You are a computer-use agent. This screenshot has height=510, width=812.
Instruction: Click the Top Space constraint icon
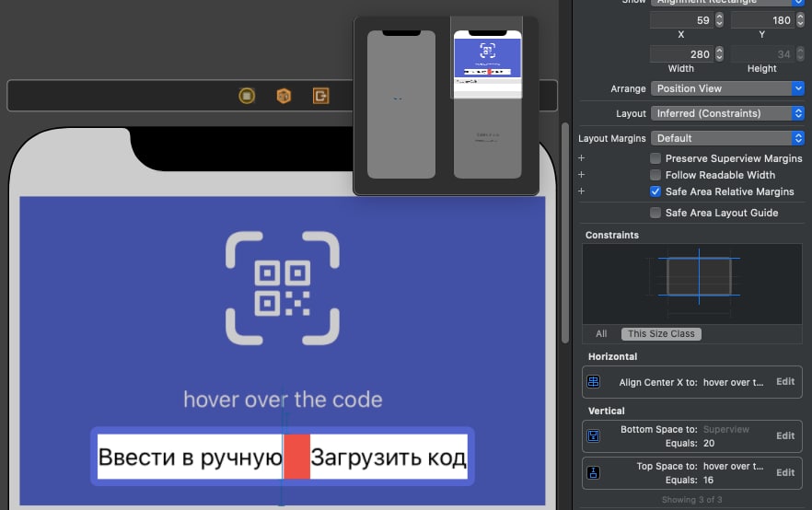pyautogui.click(x=594, y=473)
